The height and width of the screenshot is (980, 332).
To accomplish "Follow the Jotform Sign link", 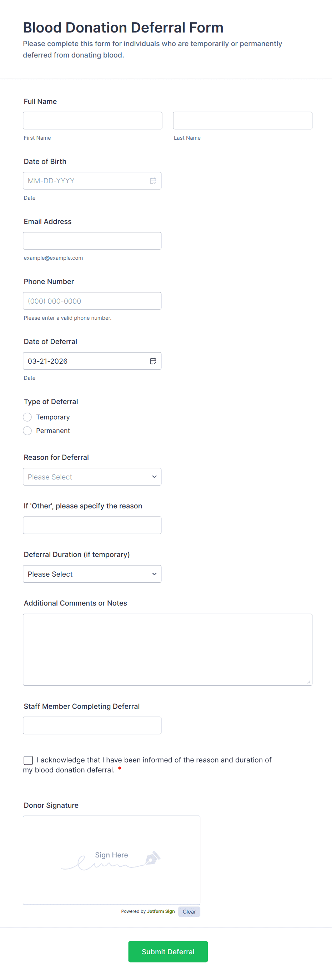I will (161, 911).
